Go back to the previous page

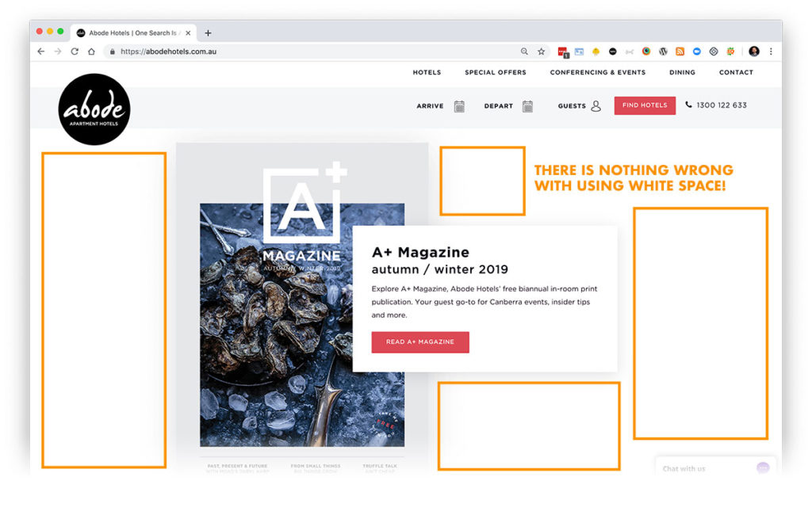click(x=41, y=52)
